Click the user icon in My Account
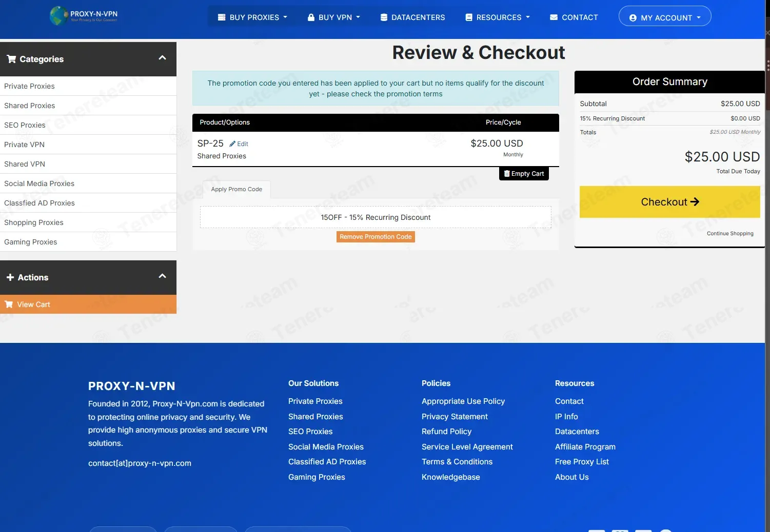This screenshot has width=770, height=532. pos(633,18)
